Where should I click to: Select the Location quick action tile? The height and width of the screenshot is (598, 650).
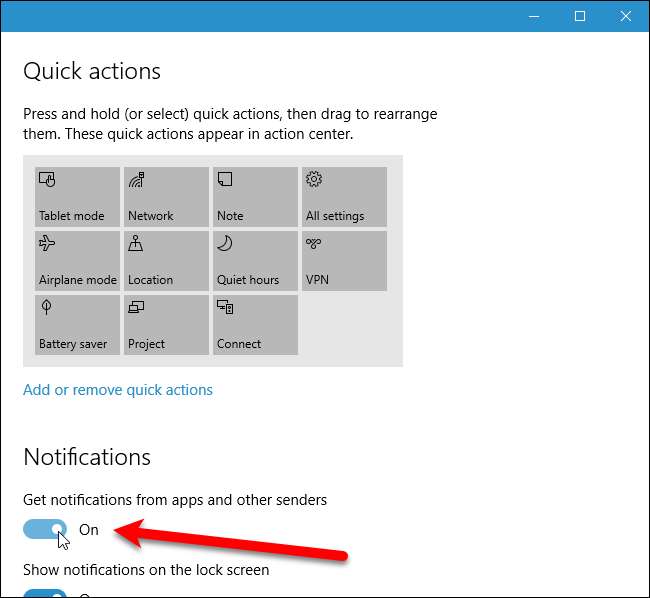coord(166,260)
